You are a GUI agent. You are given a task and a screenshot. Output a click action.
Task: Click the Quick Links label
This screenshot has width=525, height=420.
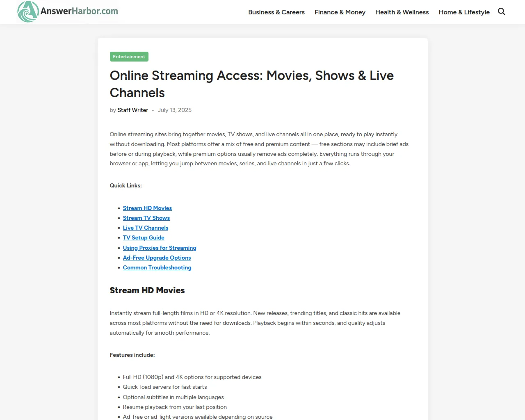tap(126, 185)
